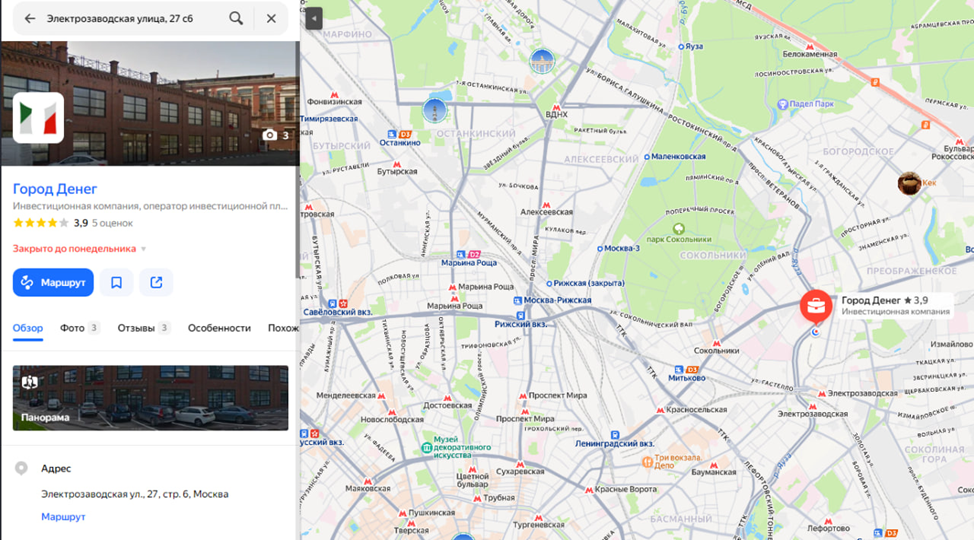The image size is (974, 540).
Task: Click the Ленинградский вкз. station icon
Action: coord(614,435)
